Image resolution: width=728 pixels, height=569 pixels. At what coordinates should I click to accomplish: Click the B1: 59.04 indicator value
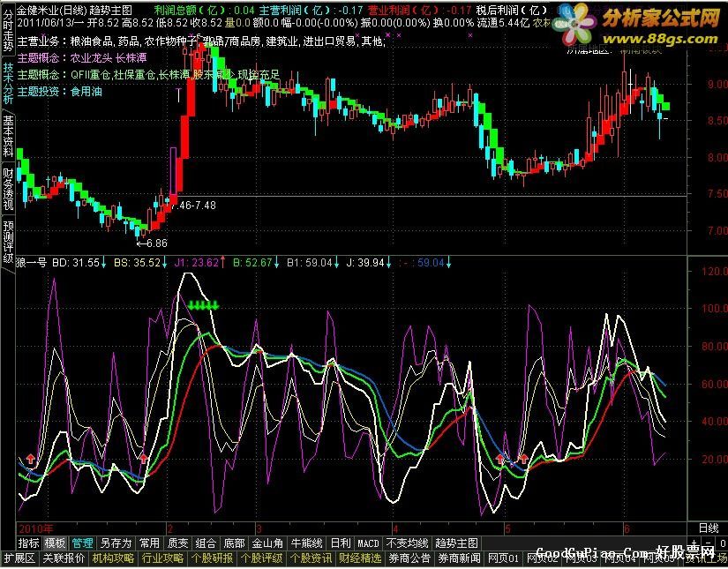[309, 263]
